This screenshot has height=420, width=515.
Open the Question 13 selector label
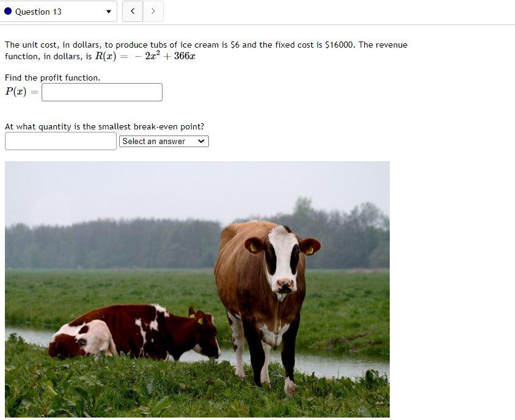point(38,12)
